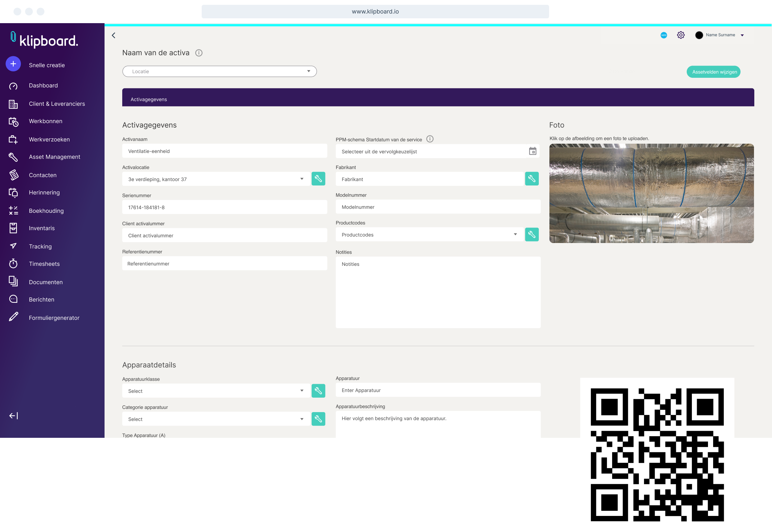This screenshot has width=772, height=532.
Task: Go to Werkbonnen in the sidebar
Action: click(46, 121)
